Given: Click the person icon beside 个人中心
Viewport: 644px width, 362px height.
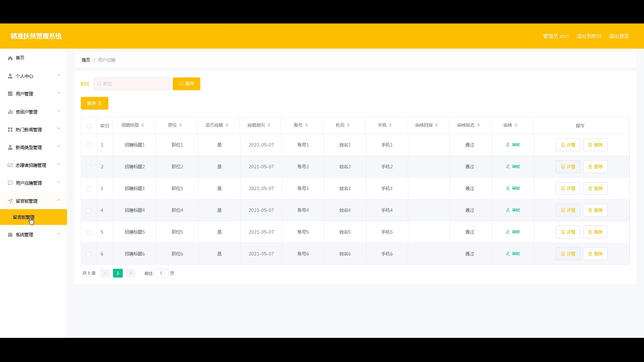Looking at the screenshot, I should point(10,76).
